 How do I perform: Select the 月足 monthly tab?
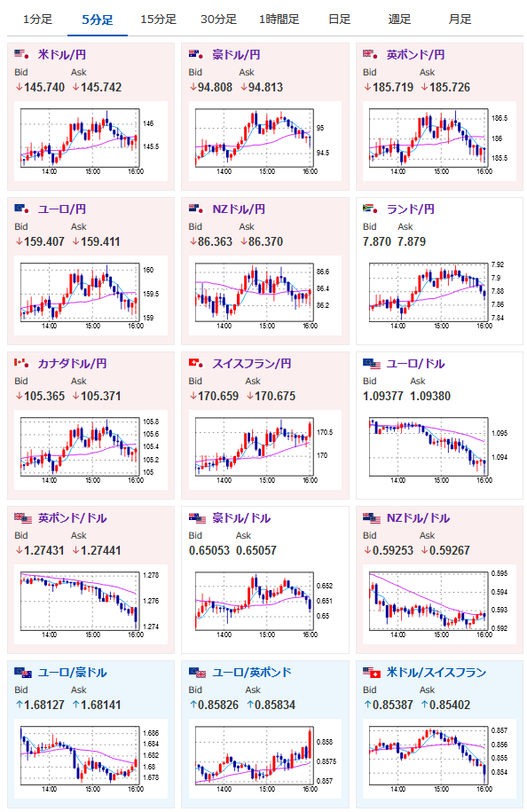460,20
